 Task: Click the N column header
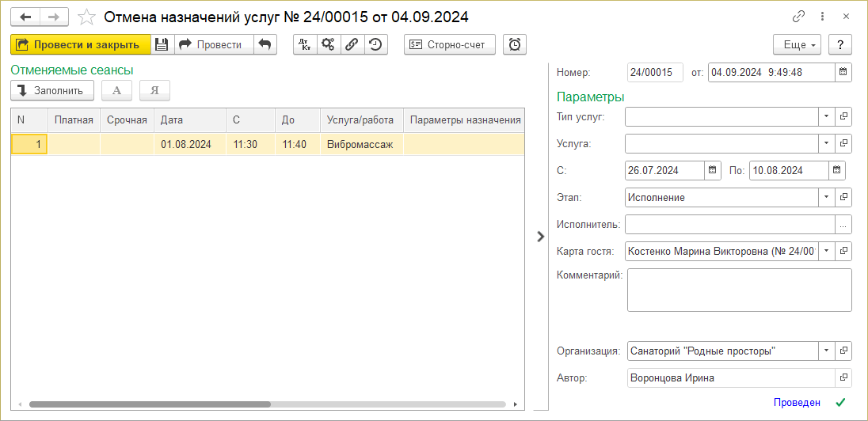[29, 120]
